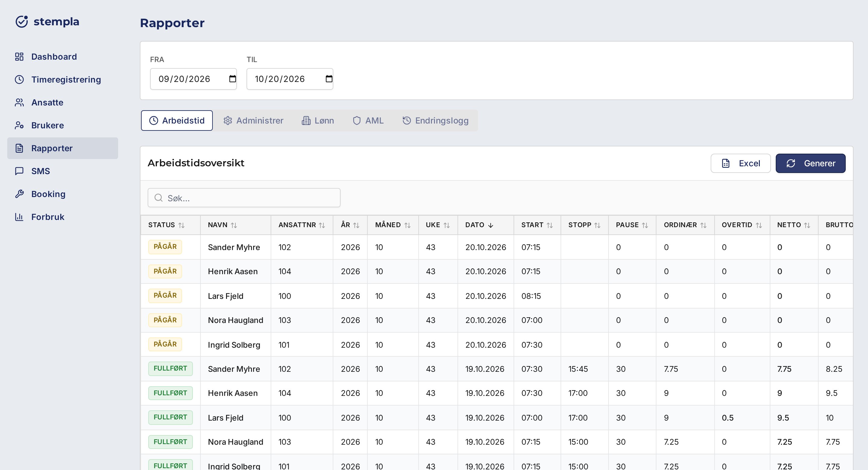Sort table by STATUS column arrows
Image resolution: width=868 pixels, height=470 pixels.
[x=181, y=225]
